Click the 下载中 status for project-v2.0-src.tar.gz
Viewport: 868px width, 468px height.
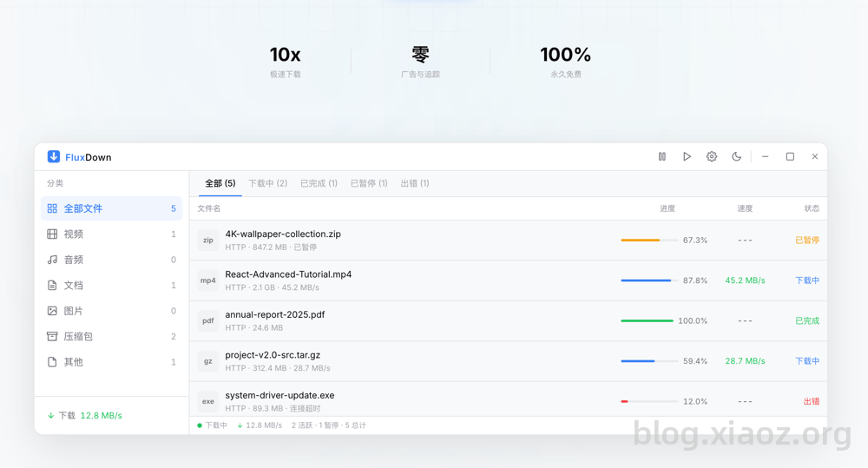807,361
